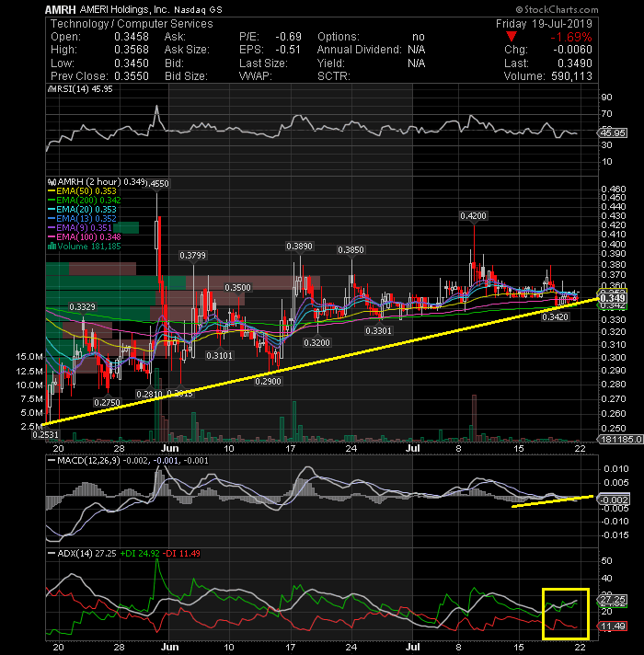This screenshot has width=644, height=655.
Task: Click the 181185.0 volume tag on right axis
Action: [621, 440]
